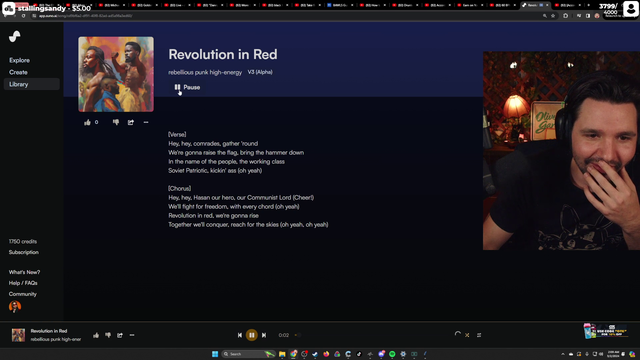
Task: Open Firefox from the taskbar
Action: pyautogui.click(x=326, y=354)
